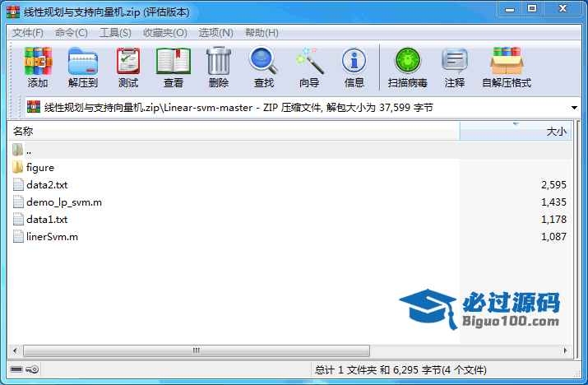Click the drive icon in status bar

[x=16, y=369]
